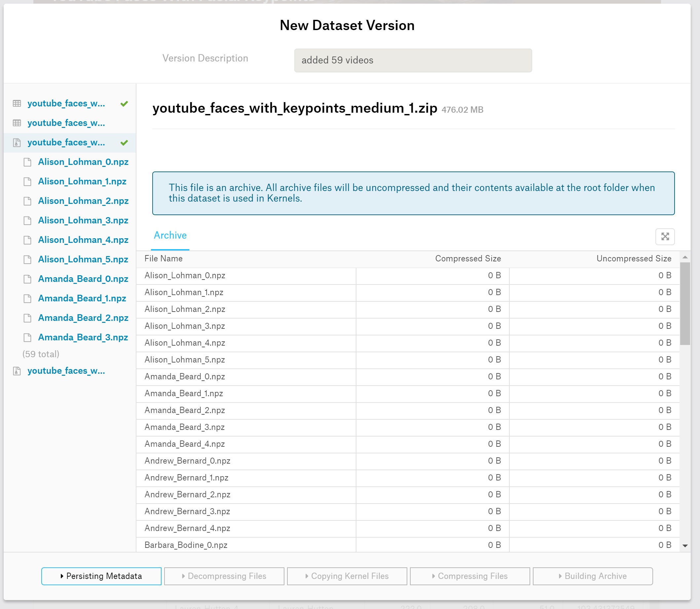This screenshot has height=609, width=700.
Task: Click the file icon next to Amanda_Beard_3.npz
Action: click(27, 337)
